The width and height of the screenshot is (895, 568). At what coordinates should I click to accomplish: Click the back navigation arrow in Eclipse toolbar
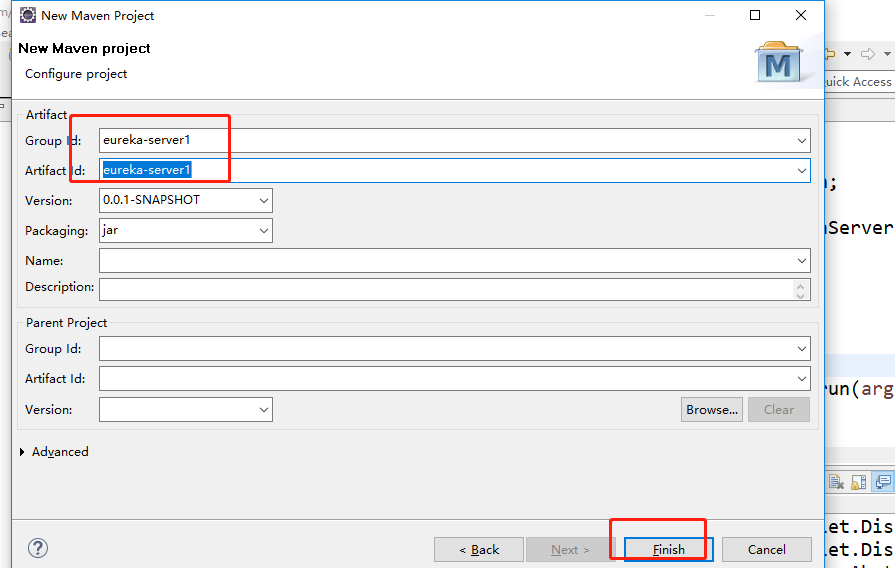coord(831,54)
